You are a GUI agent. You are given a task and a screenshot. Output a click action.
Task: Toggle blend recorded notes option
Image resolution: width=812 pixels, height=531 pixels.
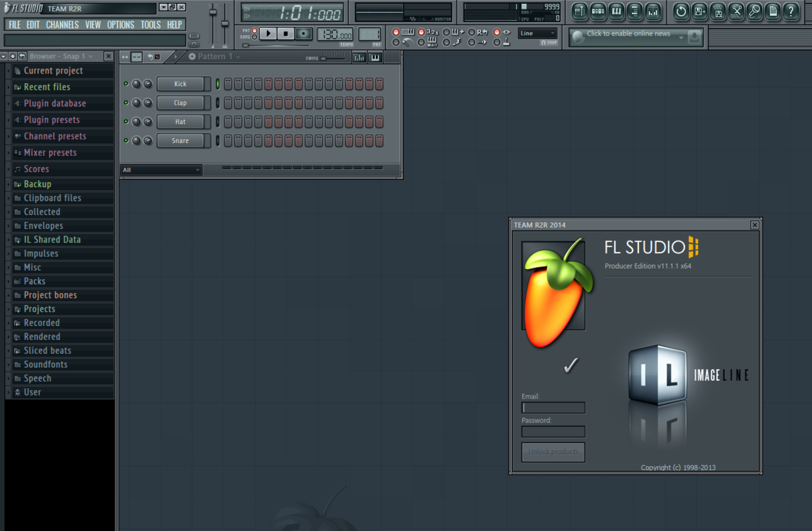pyautogui.click(x=446, y=32)
